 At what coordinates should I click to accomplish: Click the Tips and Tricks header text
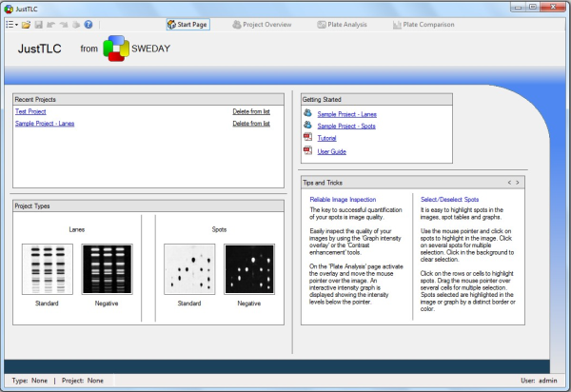click(323, 183)
